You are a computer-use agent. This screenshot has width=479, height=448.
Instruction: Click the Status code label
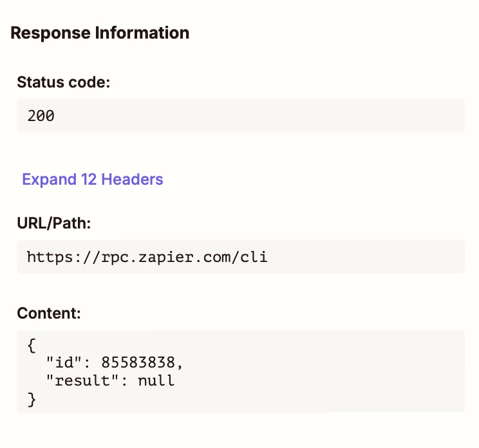[64, 82]
